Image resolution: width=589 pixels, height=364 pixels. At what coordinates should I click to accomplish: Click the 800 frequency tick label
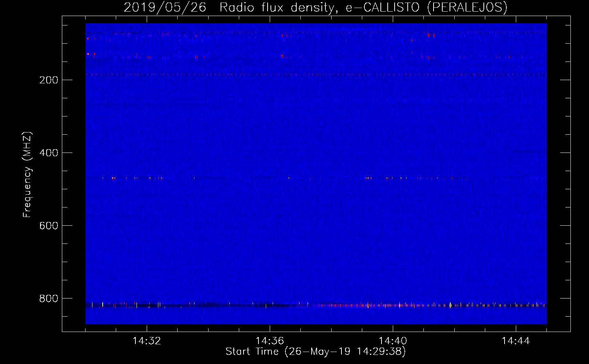click(49, 298)
